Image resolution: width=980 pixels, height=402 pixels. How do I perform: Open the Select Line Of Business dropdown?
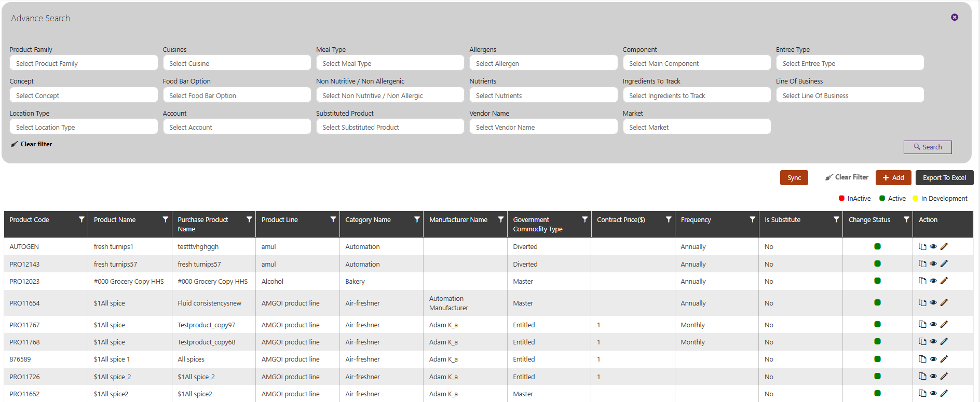click(850, 95)
